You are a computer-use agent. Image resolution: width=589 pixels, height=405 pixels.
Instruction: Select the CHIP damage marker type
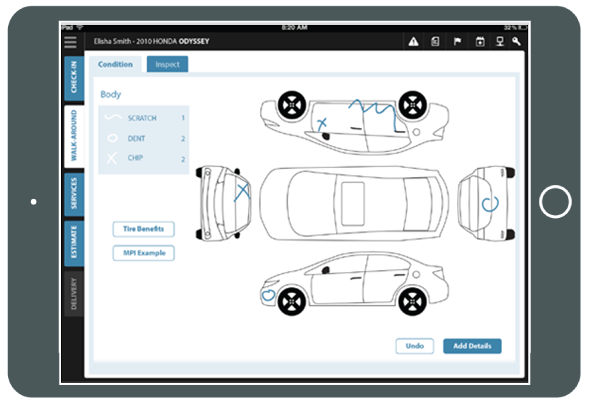(x=143, y=158)
